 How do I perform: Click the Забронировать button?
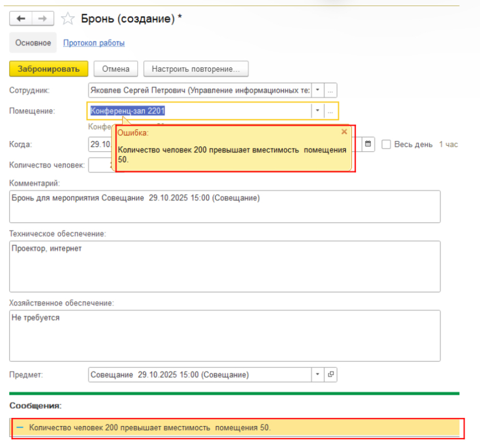(49, 69)
